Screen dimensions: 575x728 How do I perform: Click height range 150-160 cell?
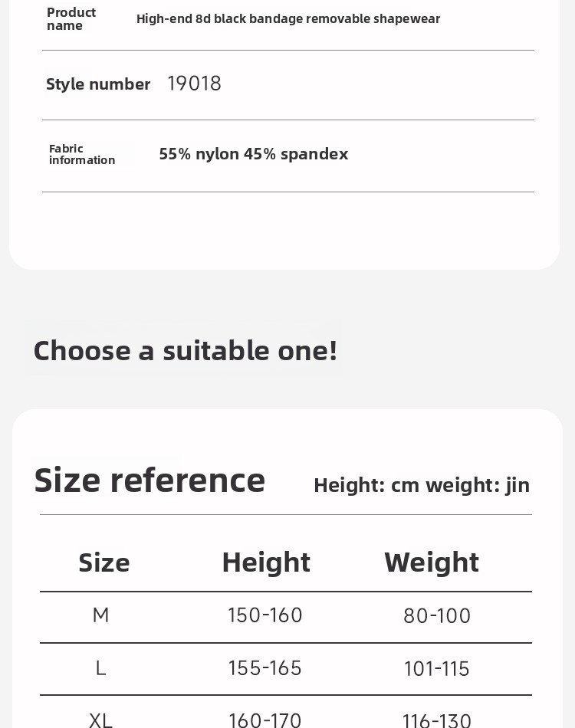(x=265, y=615)
